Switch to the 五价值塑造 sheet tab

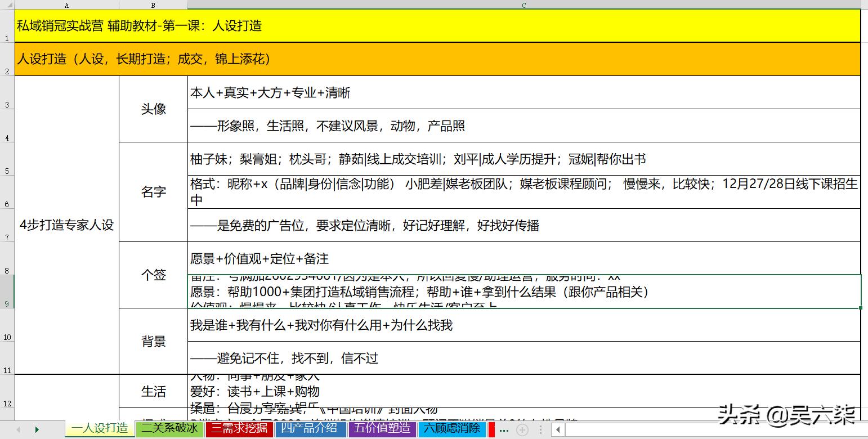[x=382, y=429]
